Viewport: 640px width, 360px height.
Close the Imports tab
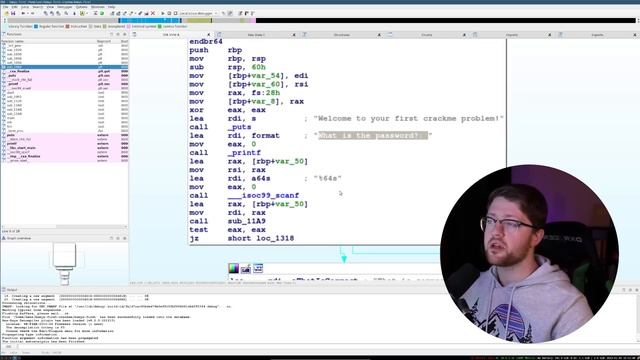point(549,35)
